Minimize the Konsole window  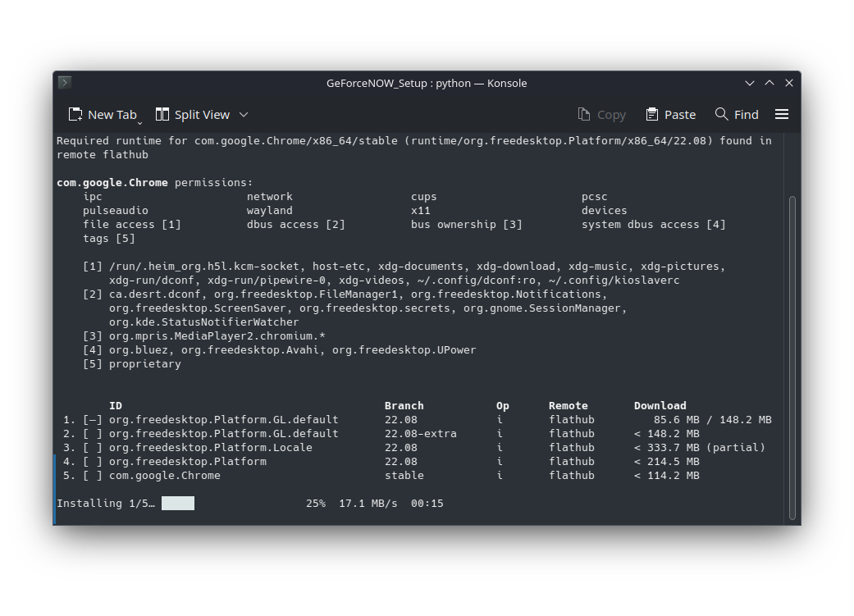click(750, 83)
